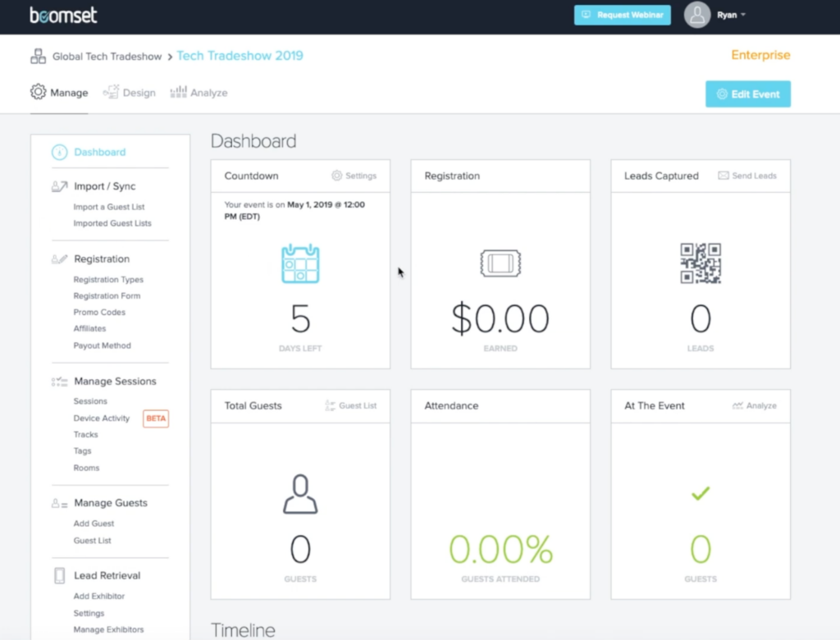This screenshot has width=840, height=640.
Task: Click Countdown Settings gear icon
Action: point(336,176)
